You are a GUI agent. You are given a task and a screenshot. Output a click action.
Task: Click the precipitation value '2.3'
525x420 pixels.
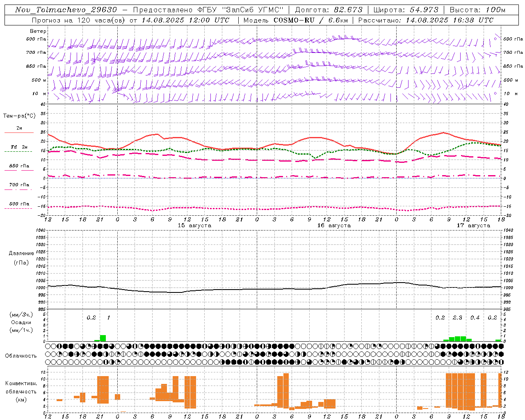click(457, 318)
